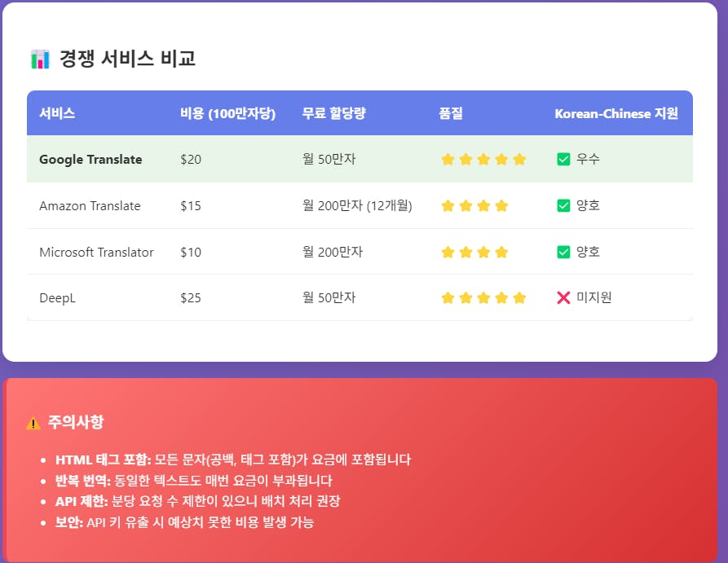The width and height of the screenshot is (728, 563).
Task: Click 월 200만자 in Microsoft Translator row
Action: point(333,252)
